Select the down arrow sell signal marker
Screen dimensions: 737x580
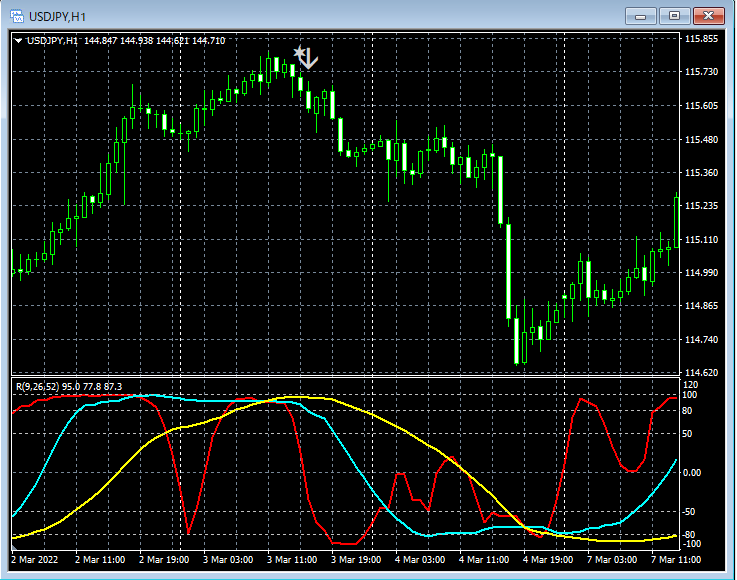(x=310, y=59)
